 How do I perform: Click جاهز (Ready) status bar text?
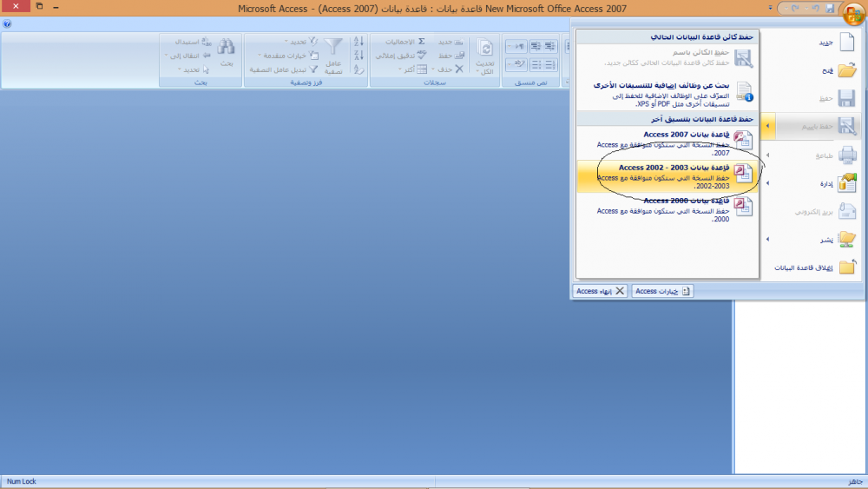[x=855, y=481]
